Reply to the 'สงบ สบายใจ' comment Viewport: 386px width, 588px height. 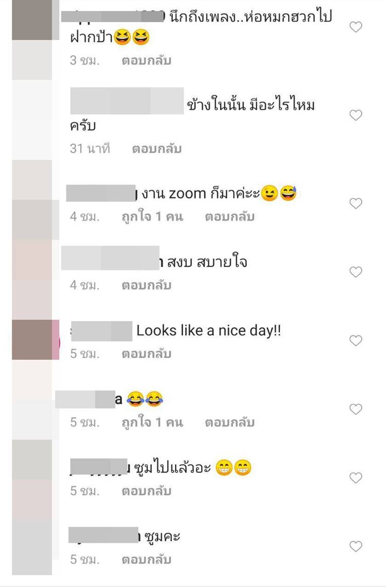(146, 286)
